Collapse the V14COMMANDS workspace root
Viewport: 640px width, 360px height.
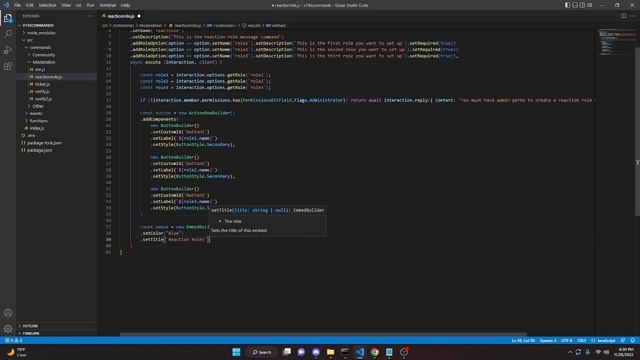(x=38, y=25)
